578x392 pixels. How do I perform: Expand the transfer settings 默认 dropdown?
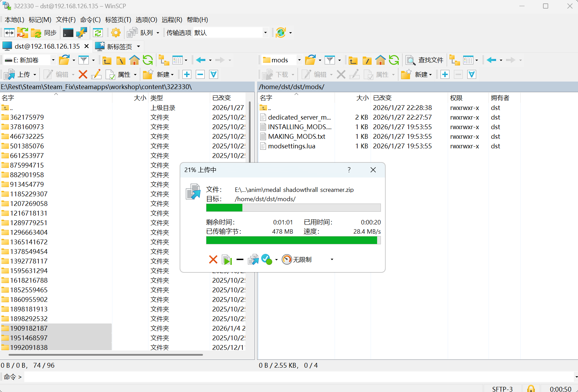pos(265,33)
